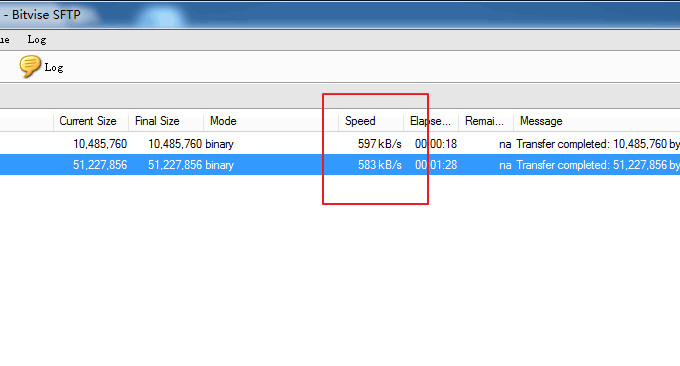Click elapsed time 00:00:18 cell
Screen dimensions: 680x366
pyautogui.click(x=436, y=144)
